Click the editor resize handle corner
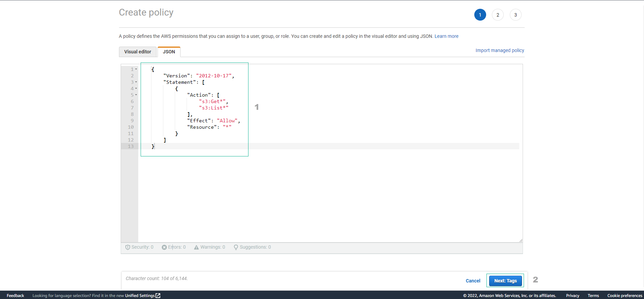This screenshot has height=299, width=644. [521, 240]
